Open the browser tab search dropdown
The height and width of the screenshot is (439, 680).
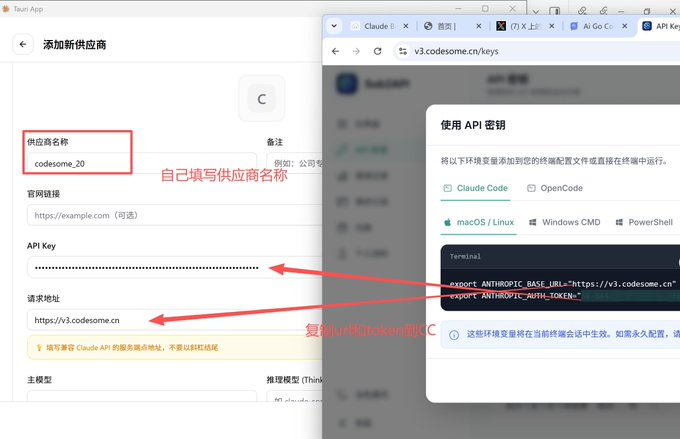point(334,26)
